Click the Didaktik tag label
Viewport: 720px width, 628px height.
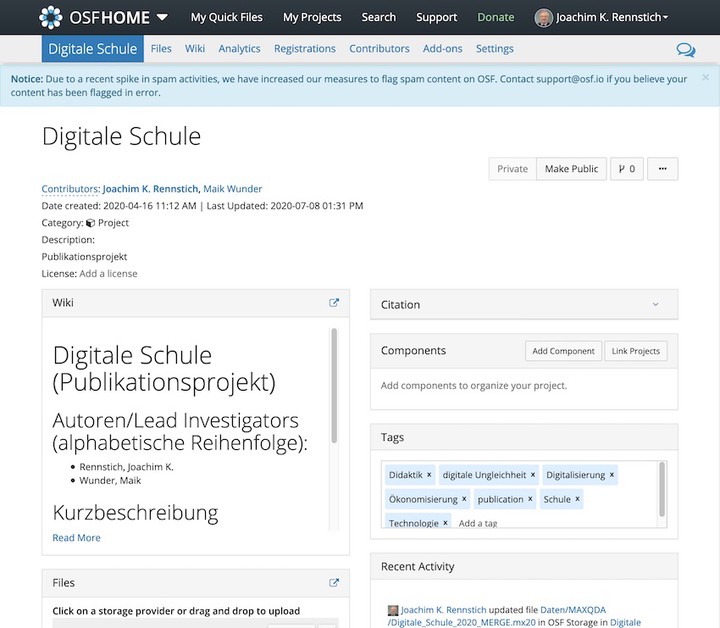coord(405,475)
